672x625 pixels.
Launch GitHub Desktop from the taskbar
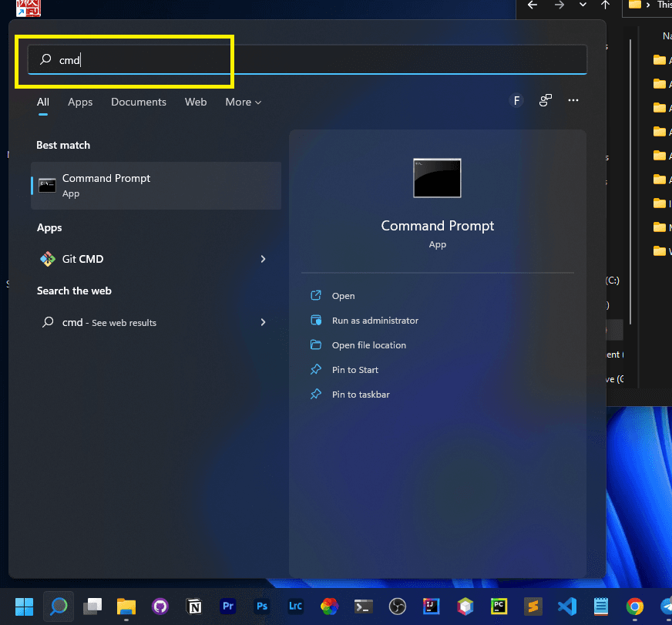(160, 607)
